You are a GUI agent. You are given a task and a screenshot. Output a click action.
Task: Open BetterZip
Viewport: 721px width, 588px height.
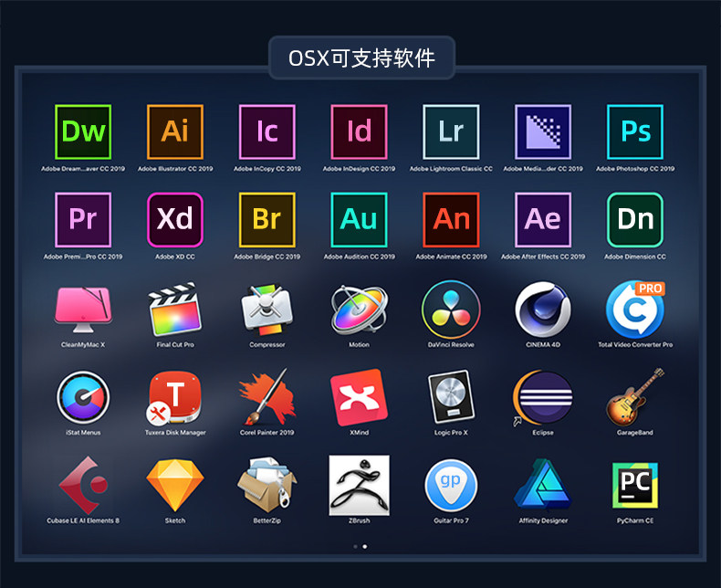click(267, 485)
